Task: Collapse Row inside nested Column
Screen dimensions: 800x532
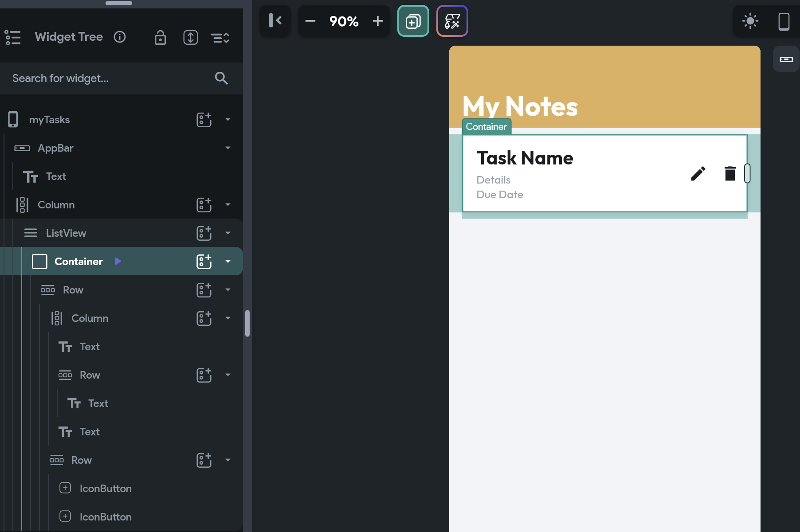Action: pyautogui.click(x=228, y=375)
